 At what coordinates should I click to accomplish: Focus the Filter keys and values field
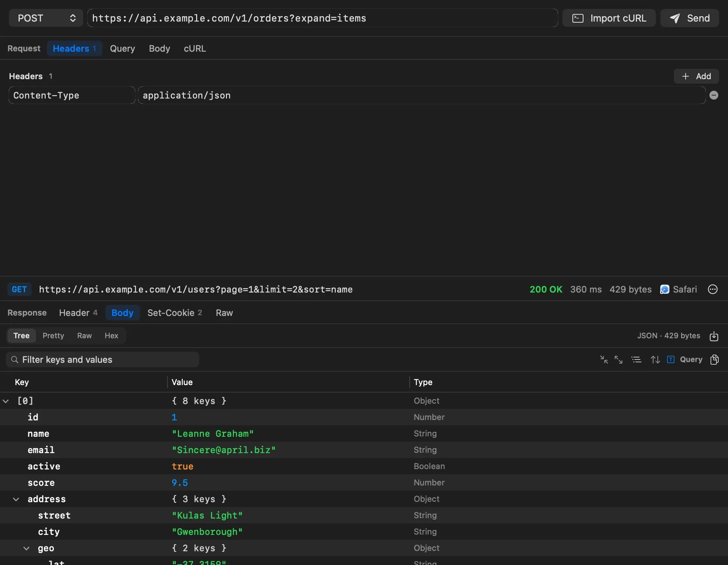(x=103, y=359)
